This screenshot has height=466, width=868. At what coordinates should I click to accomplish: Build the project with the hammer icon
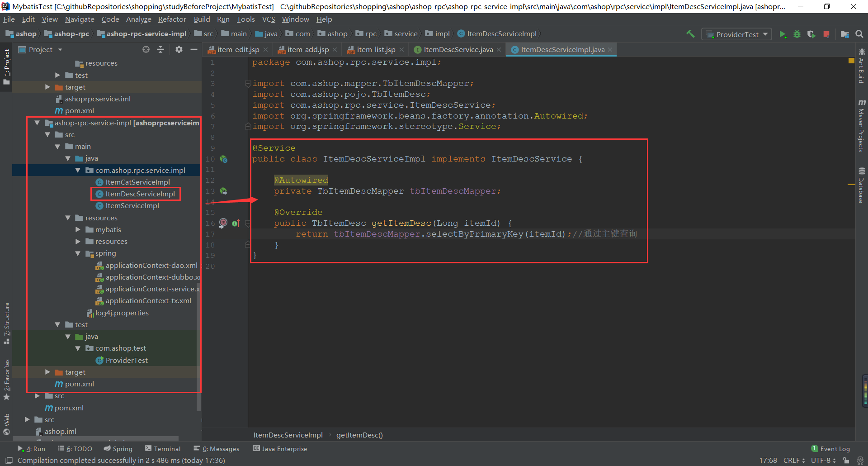(x=690, y=34)
